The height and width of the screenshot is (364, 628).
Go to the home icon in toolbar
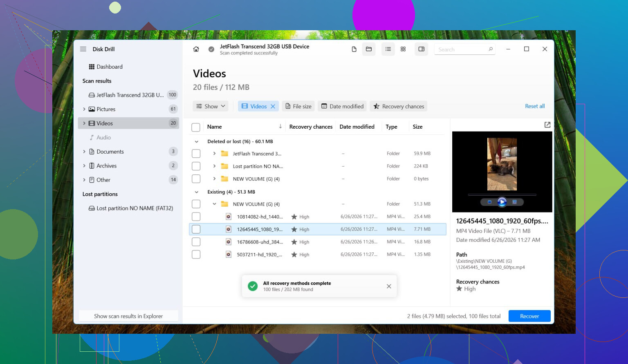[196, 49]
